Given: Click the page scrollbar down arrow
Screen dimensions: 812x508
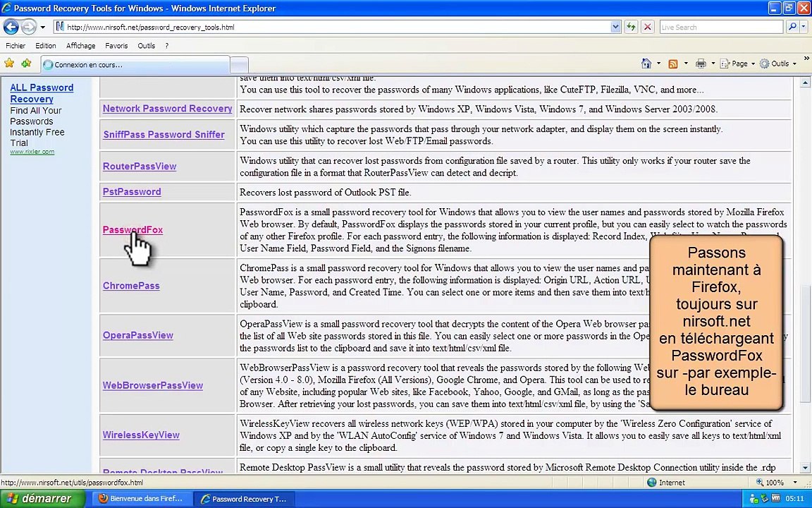Looking at the screenshot, I should [x=805, y=468].
